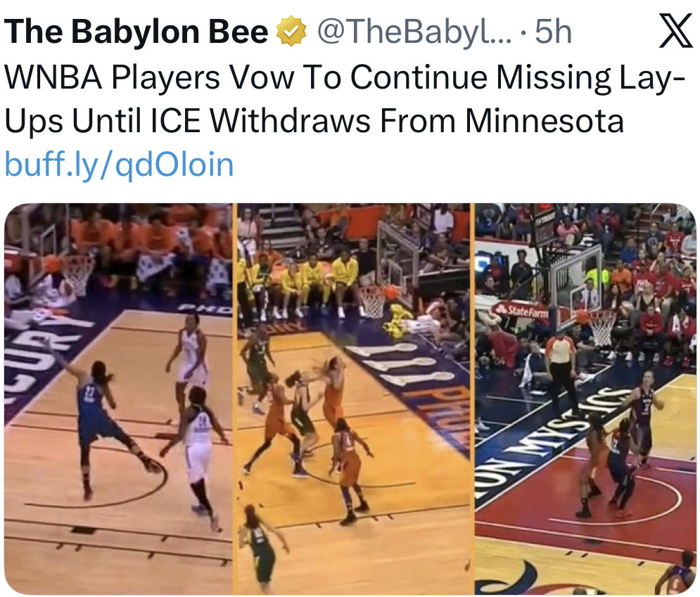The image size is (700, 597).
Task: Open the middle basketball clip panel
Action: coord(354,399)
